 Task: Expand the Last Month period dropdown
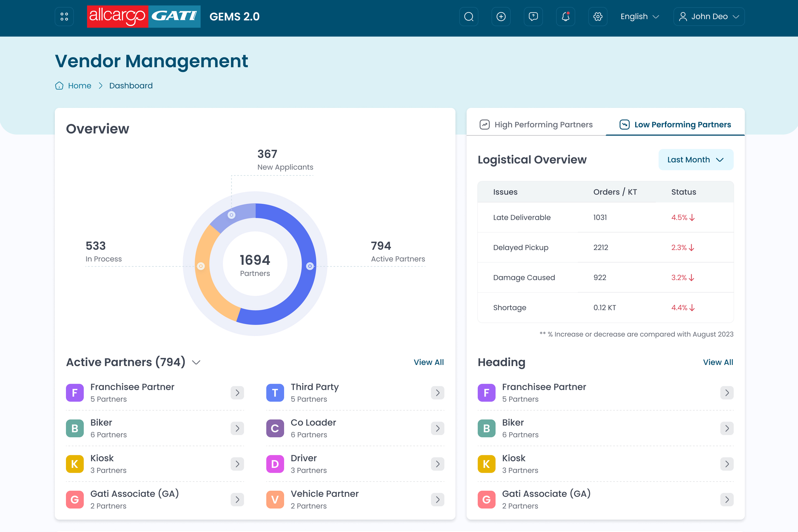coord(695,160)
